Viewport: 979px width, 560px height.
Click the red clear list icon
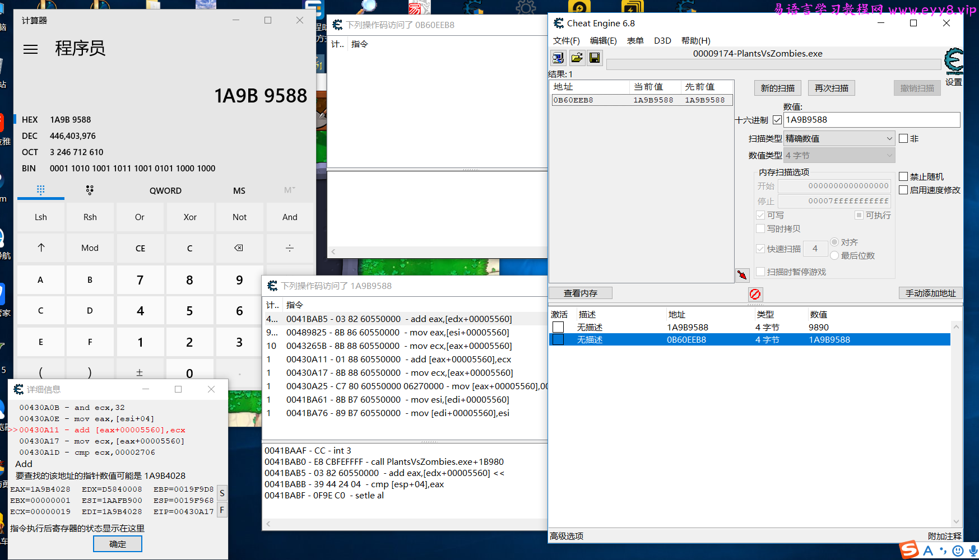pos(755,294)
